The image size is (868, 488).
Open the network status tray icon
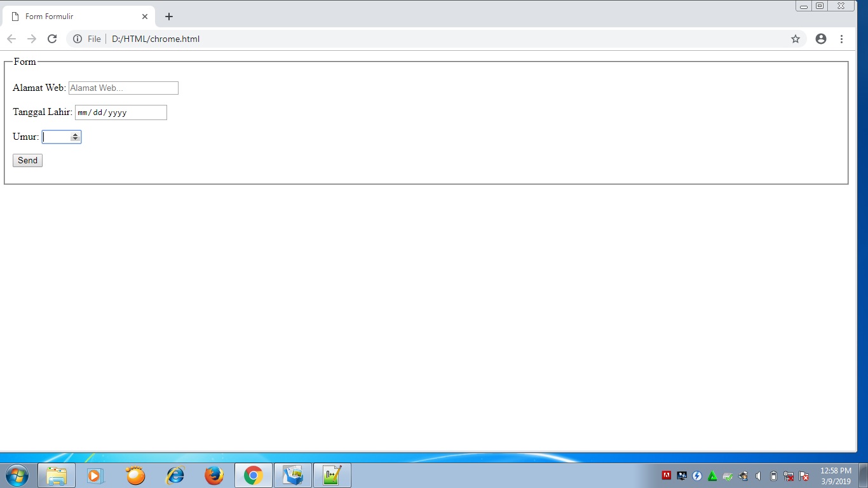click(x=788, y=475)
